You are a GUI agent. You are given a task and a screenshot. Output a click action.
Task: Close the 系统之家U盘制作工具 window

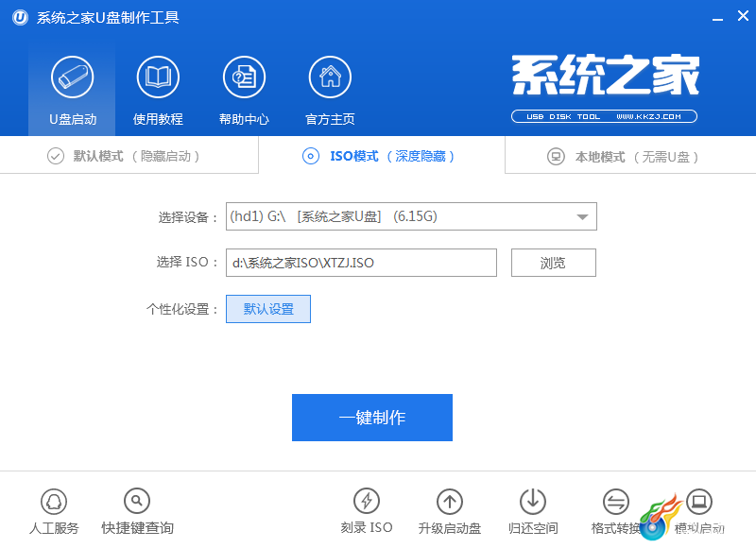[743, 16]
